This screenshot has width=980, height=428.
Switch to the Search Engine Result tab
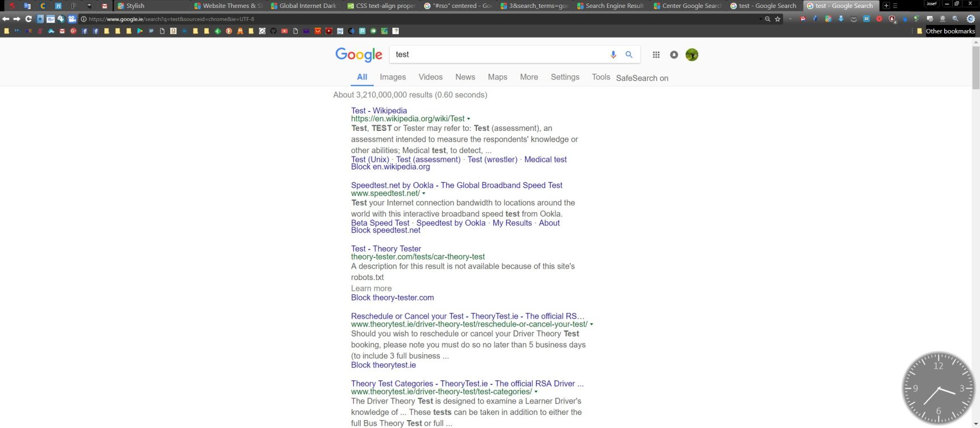(x=610, y=6)
